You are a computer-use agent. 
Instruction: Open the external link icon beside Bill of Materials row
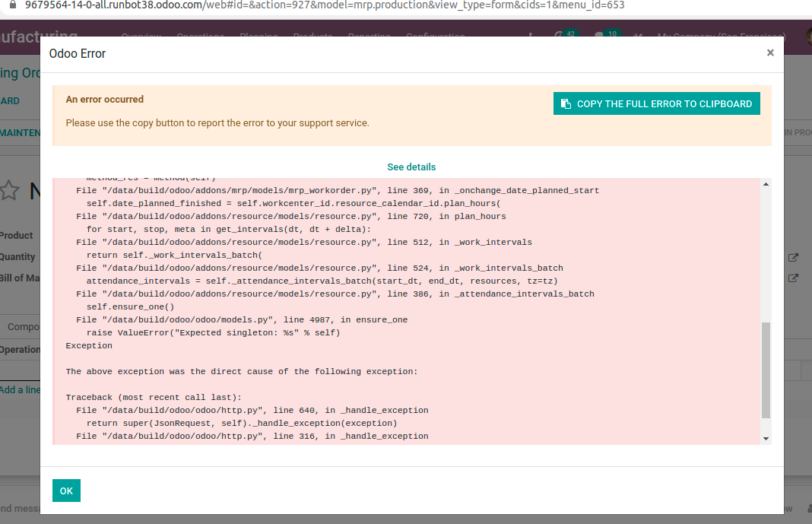(x=793, y=278)
